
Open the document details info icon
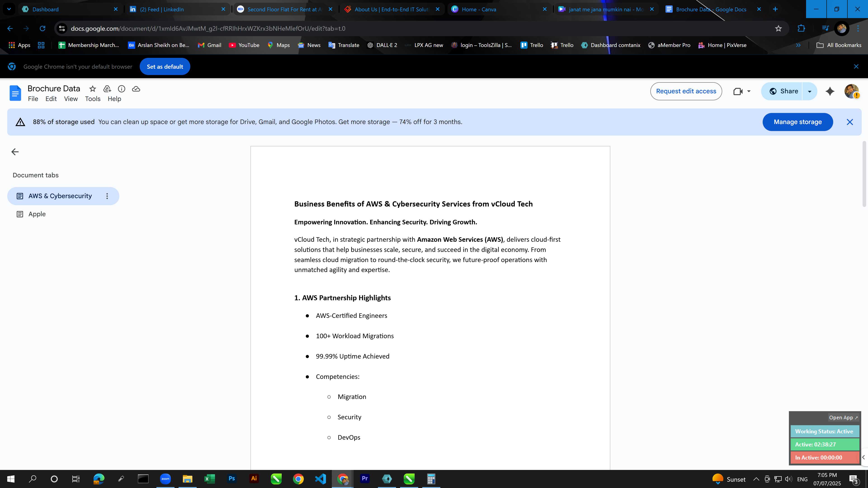pos(122,89)
